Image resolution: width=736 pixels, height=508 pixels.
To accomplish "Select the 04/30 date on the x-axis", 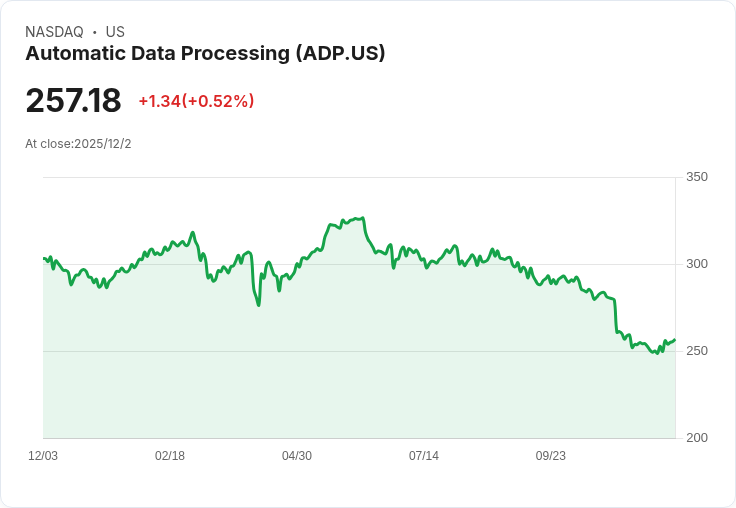I will (x=297, y=456).
